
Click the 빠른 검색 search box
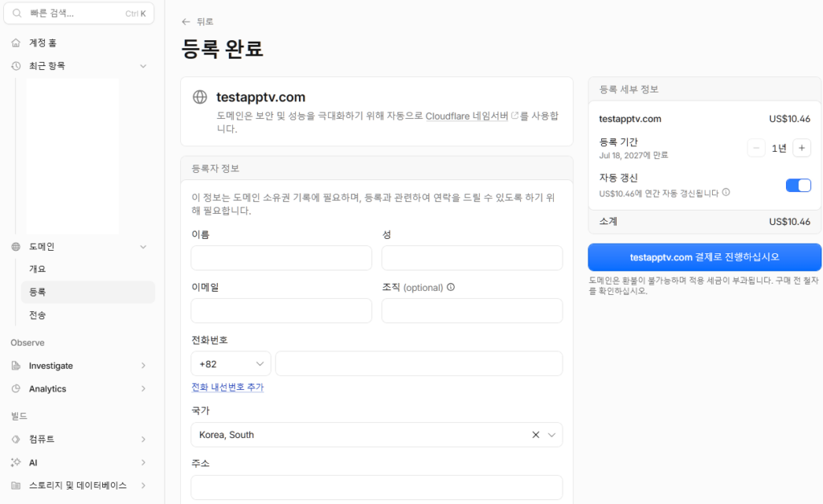[79, 13]
